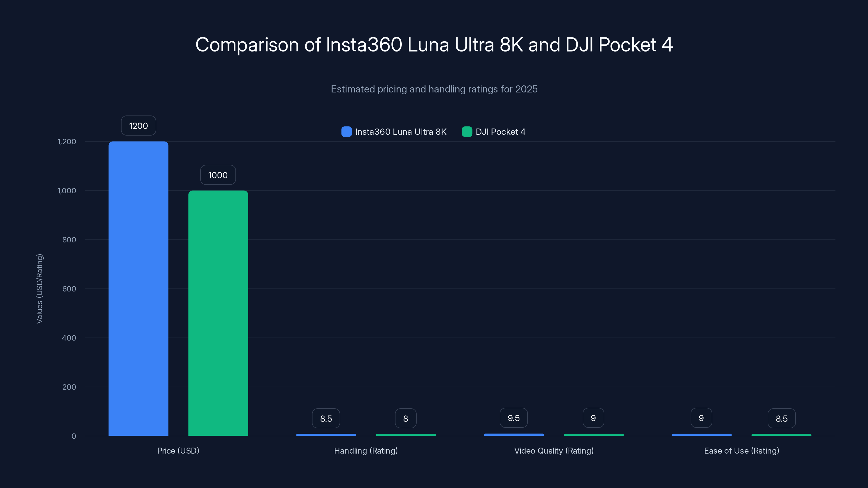
Task: Click the 1200 data label
Action: pyautogui.click(x=139, y=126)
